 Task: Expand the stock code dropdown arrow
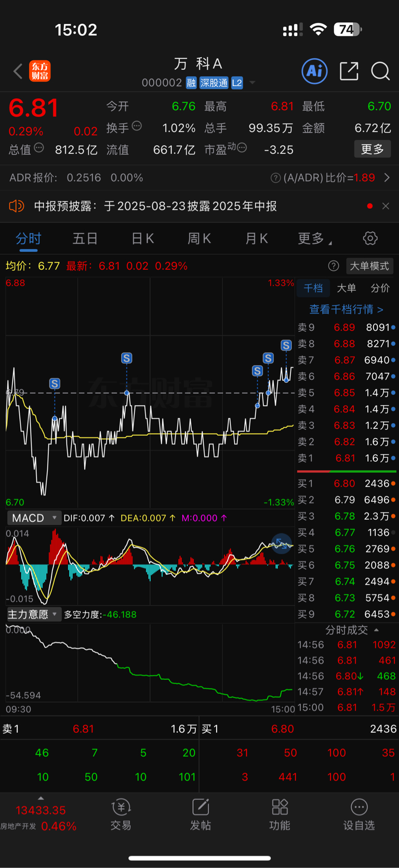coord(252,83)
